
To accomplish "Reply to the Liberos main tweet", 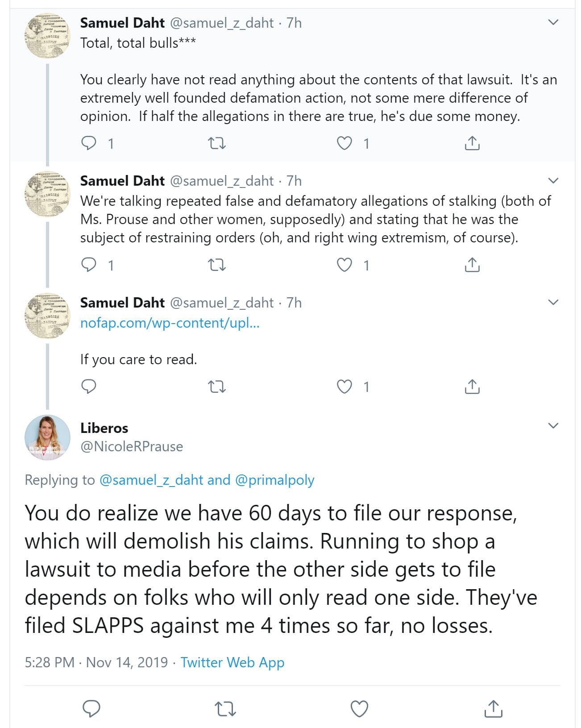I will point(91,708).
